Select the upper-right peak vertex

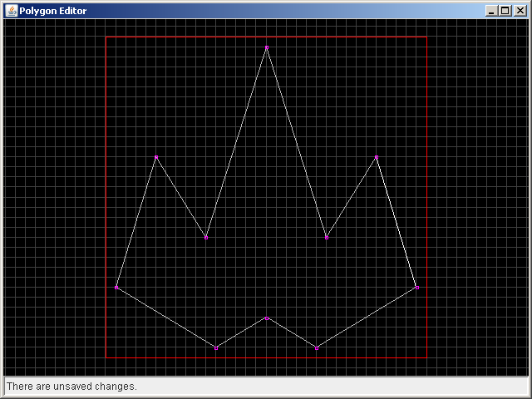pyautogui.click(x=377, y=157)
